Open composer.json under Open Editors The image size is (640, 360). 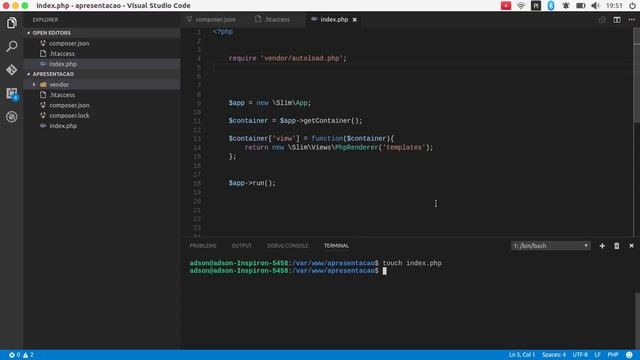(102, 43)
